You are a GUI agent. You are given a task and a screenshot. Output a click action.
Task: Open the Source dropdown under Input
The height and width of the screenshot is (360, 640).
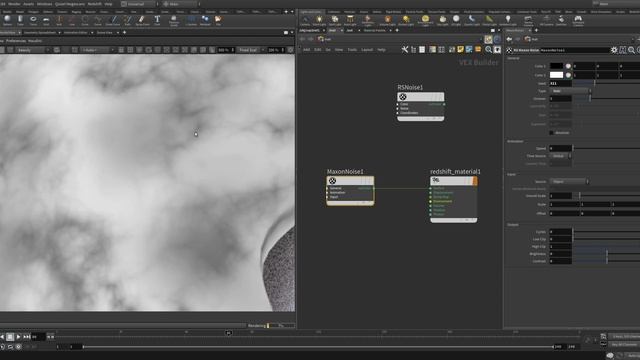click(x=569, y=182)
